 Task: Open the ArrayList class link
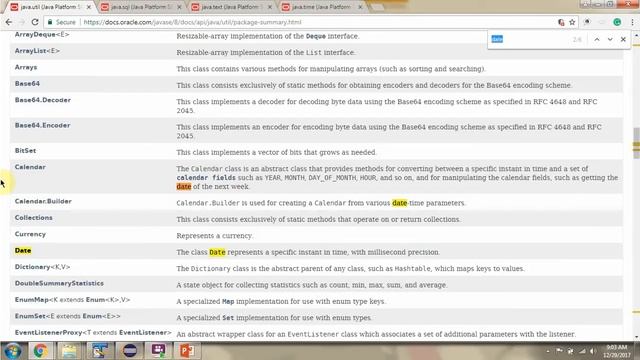[31, 51]
